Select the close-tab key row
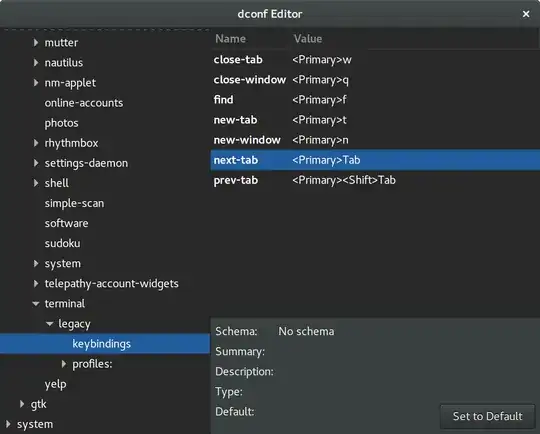 [x=375, y=60]
